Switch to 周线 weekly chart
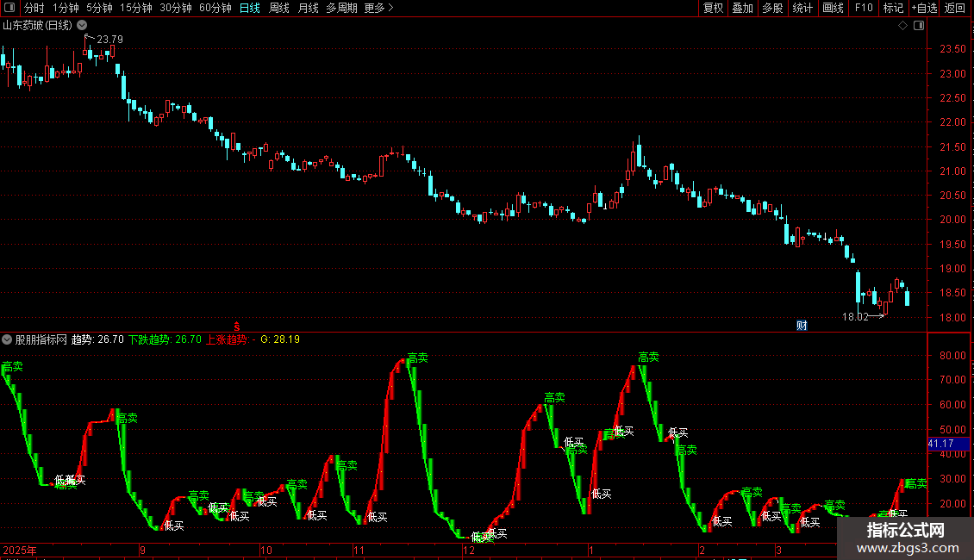The image size is (974, 560). point(279,8)
